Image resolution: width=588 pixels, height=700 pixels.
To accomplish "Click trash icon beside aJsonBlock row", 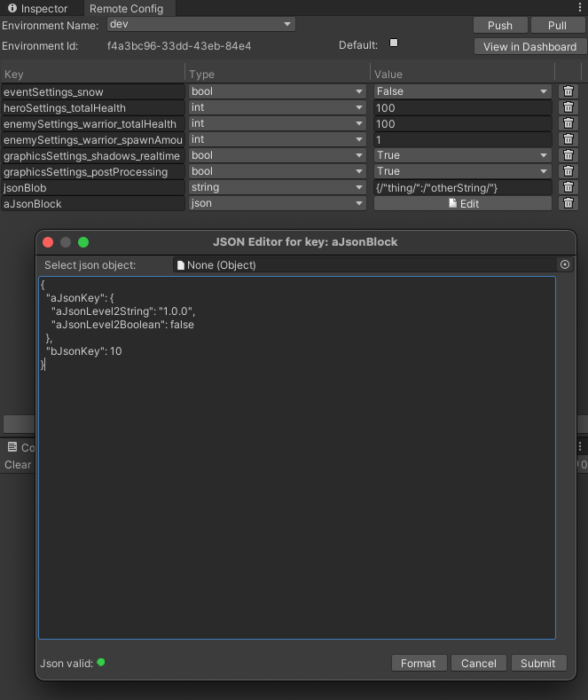I will pos(568,203).
